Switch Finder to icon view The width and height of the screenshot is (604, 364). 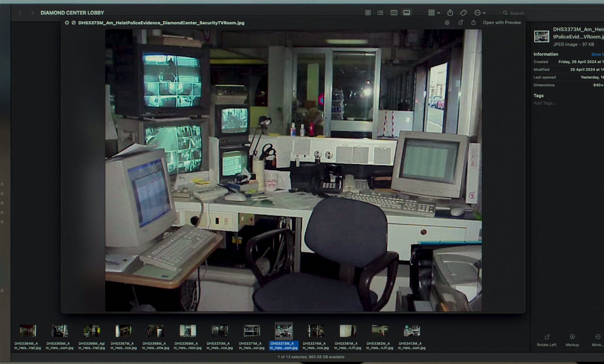[368, 13]
